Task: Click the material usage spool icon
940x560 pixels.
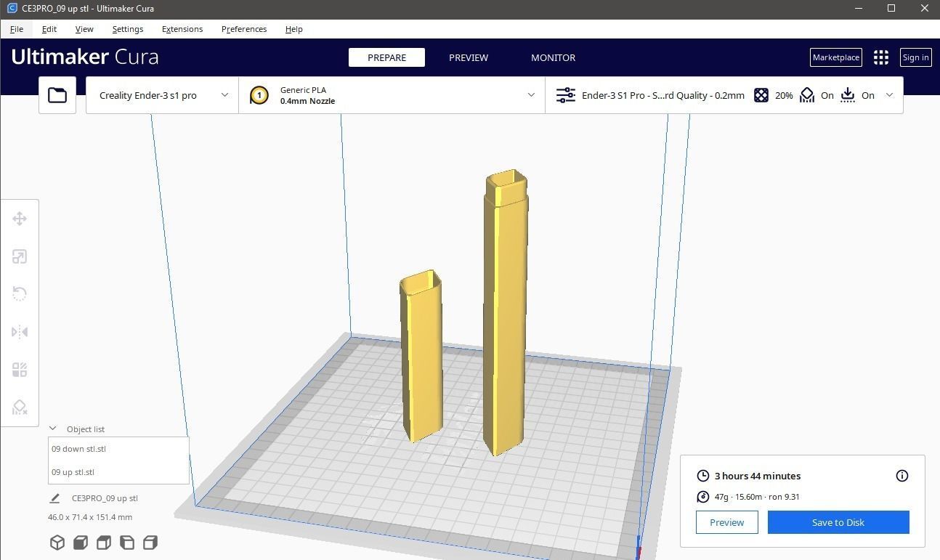Action: [702, 497]
